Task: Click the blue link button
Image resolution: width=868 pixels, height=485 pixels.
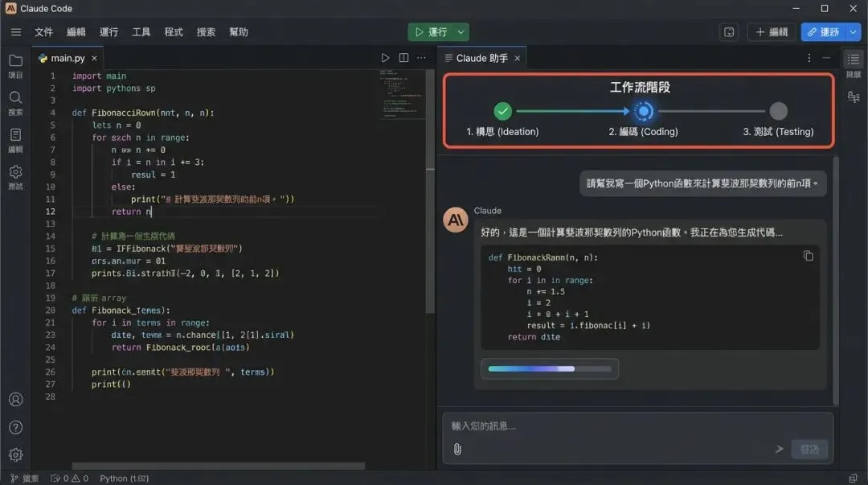Action: (x=823, y=32)
